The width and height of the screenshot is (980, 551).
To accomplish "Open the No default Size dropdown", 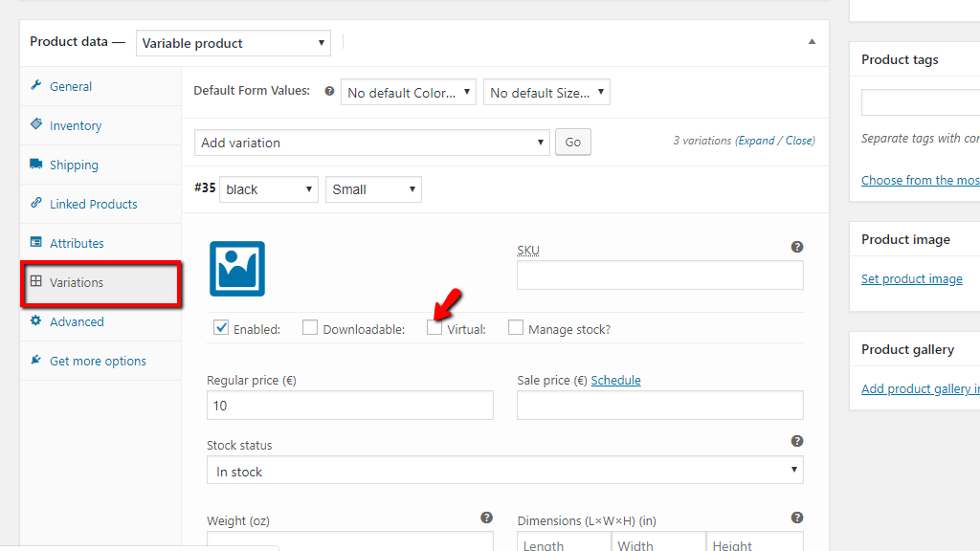I will coord(546,93).
